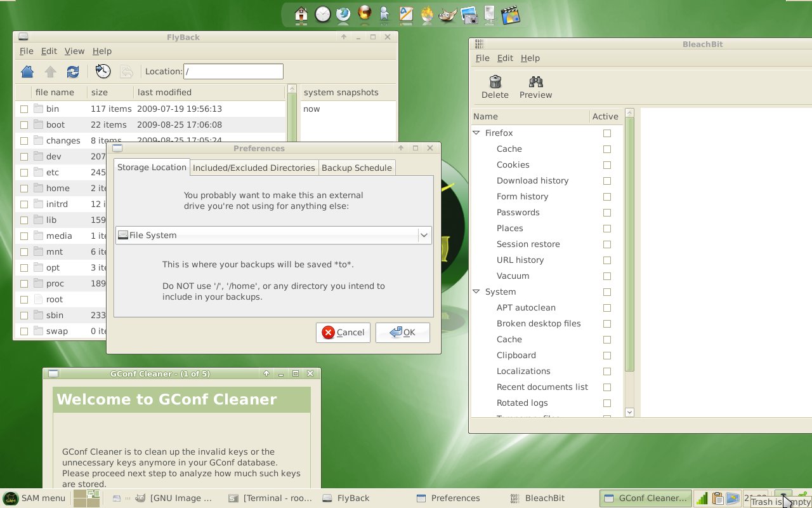Open the File System storage dropdown
Screen dimensions: 812x508
(x=273, y=235)
